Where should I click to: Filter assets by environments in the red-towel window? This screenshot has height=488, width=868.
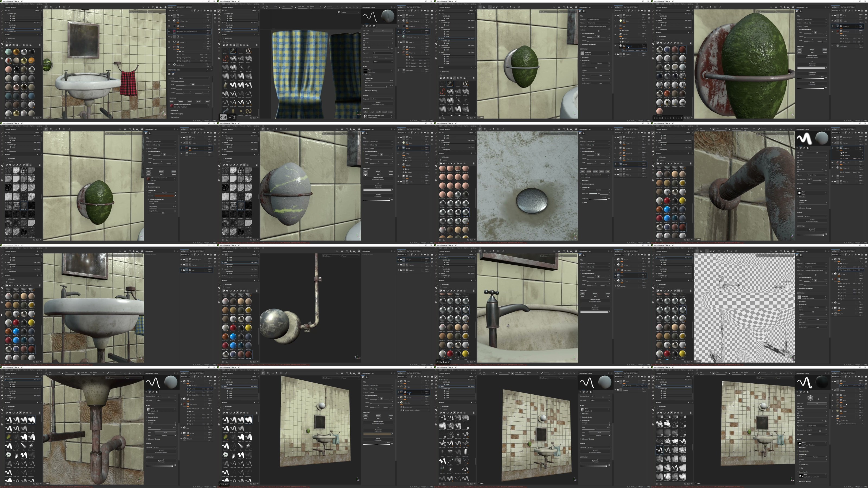pos(30,45)
